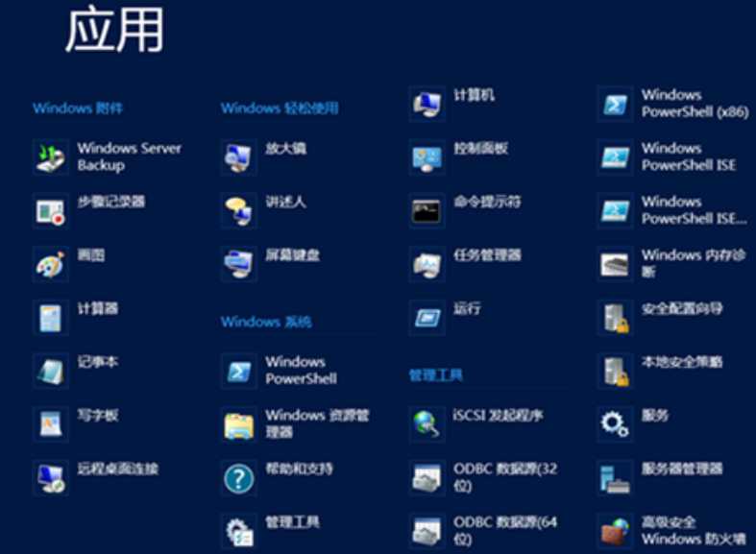
Task: Open truncated Windows PowerShell ISE... tile
Action: coord(672,210)
